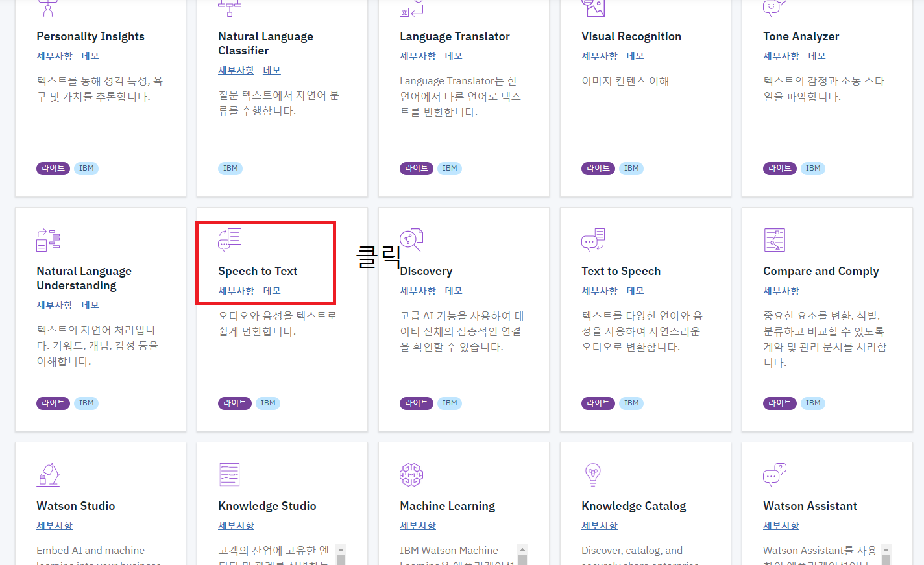Click 라이트 tag on Text to Speech card
Image resolution: width=924 pixels, height=565 pixels.
(598, 403)
